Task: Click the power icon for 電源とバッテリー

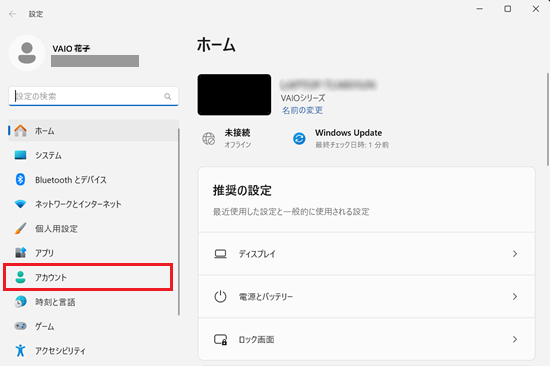Action: (x=220, y=297)
